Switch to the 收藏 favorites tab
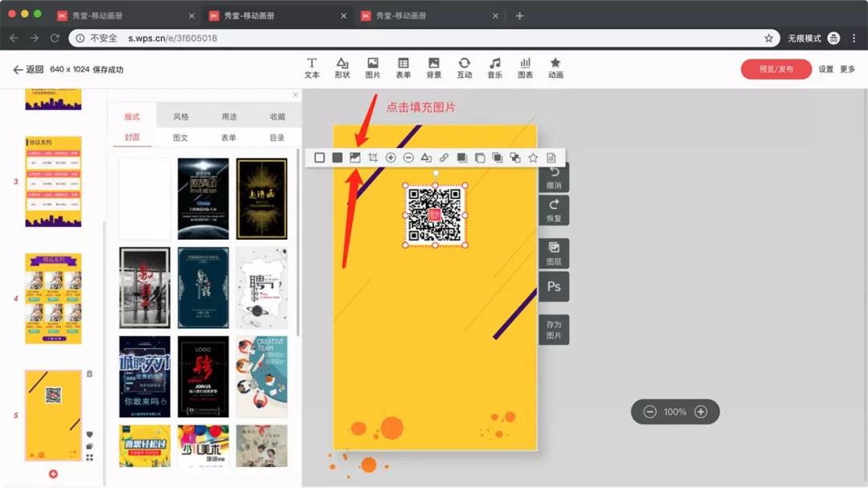The height and width of the screenshot is (488, 868). (277, 117)
